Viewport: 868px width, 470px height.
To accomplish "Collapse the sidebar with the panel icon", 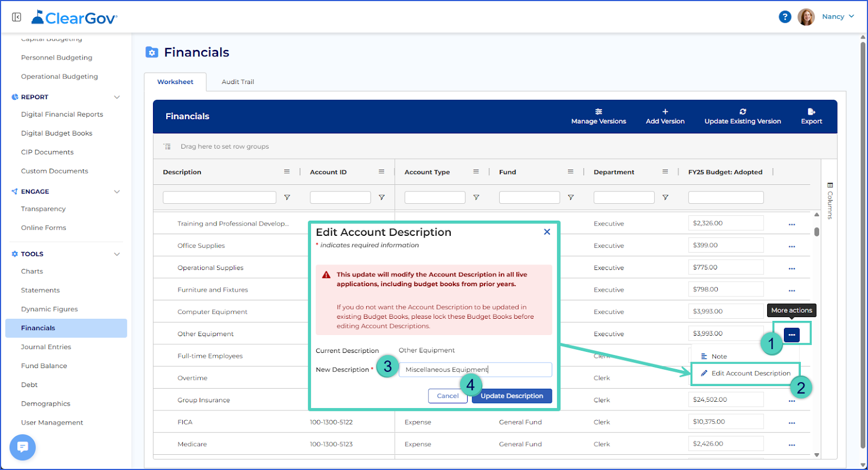I will [x=17, y=17].
